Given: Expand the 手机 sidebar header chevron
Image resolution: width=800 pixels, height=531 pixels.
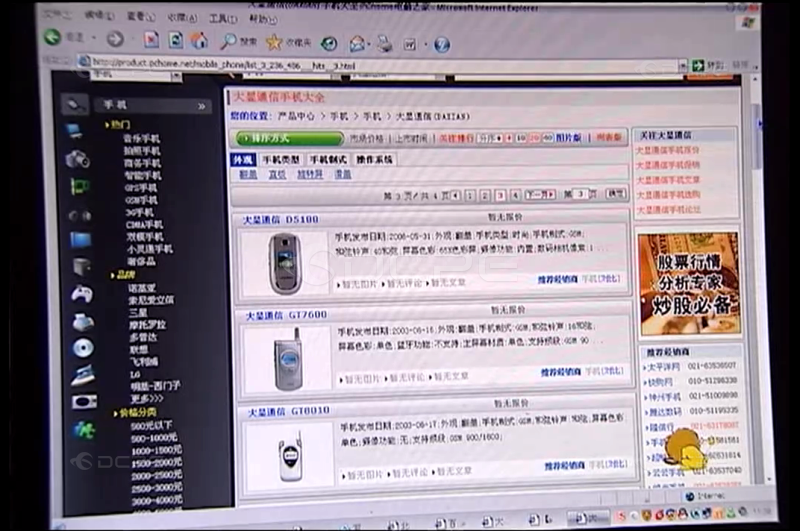Looking at the screenshot, I should [201, 105].
